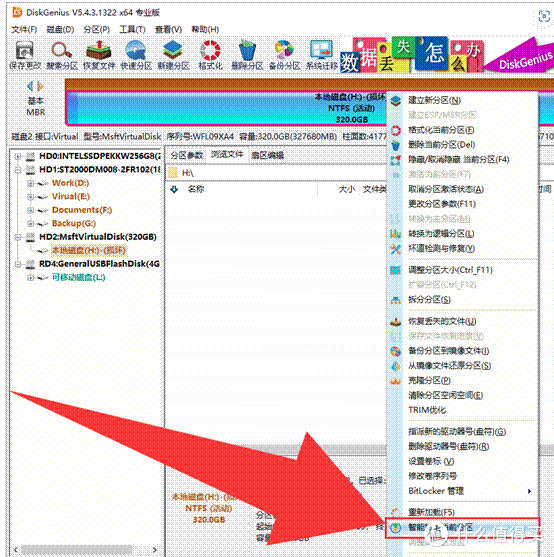Select Virual(E:) in the disk tree
Screen dimensions: 554x557
coord(71,196)
